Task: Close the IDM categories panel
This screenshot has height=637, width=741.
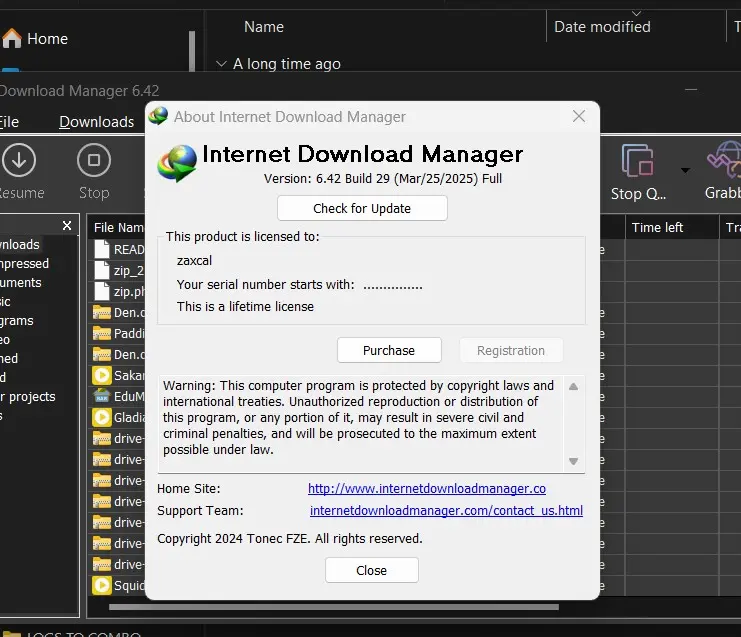Action: tap(67, 226)
